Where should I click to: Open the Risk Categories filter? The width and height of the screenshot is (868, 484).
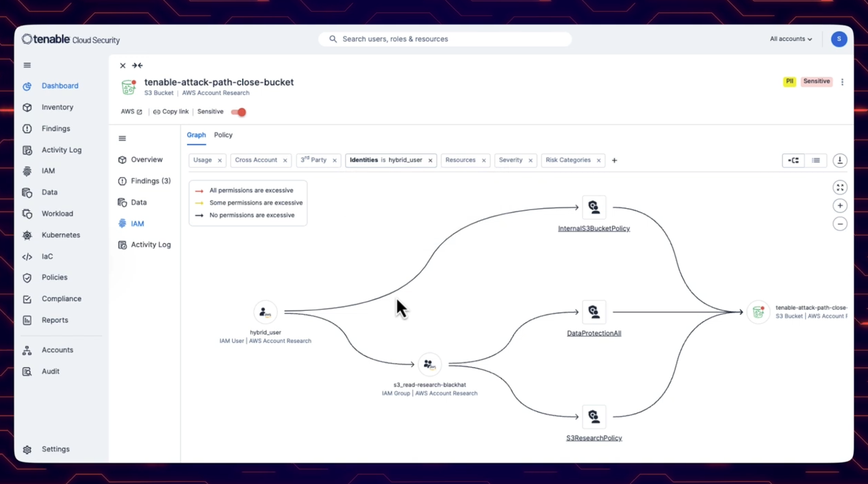tap(568, 160)
